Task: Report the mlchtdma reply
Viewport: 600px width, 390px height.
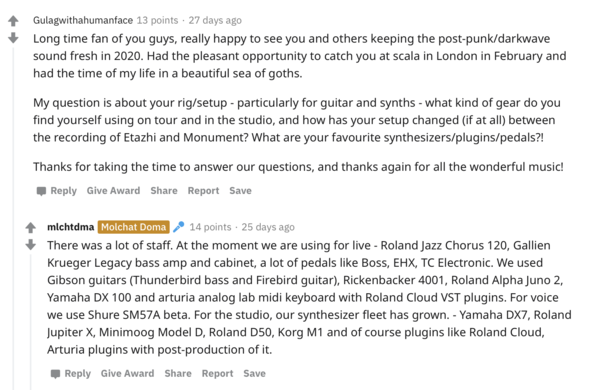Action: click(217, 374)
